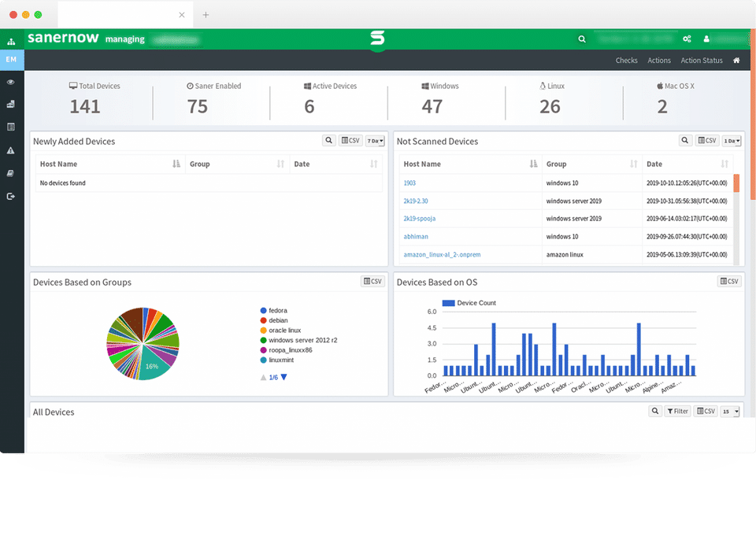
Task: Open the search icon in green header
Action: [x=582, y=39]
